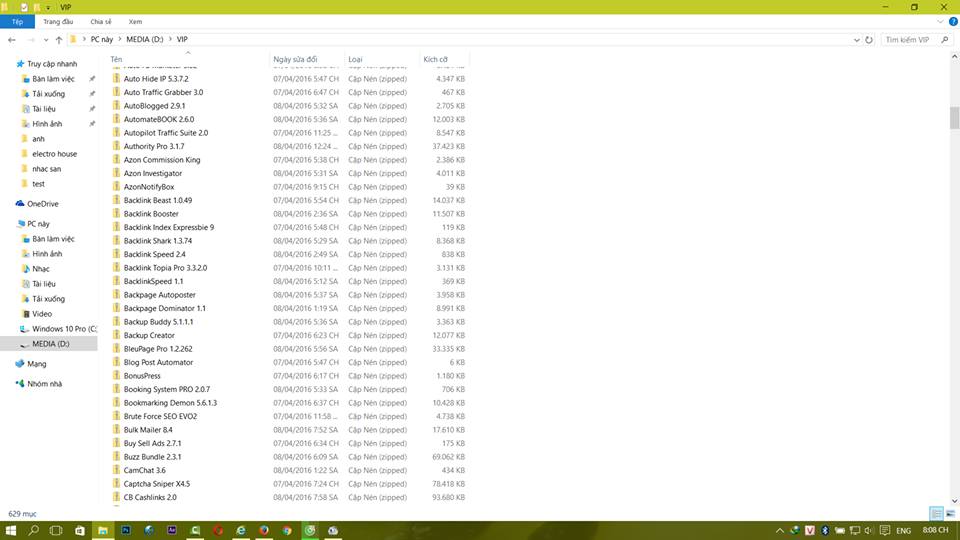Select BleuPage Pro 1.2.262 file
This screenshot has height=540, width=960.
coord(157,349)
